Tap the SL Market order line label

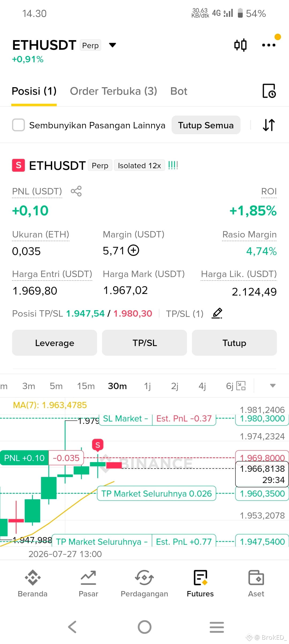(157, 419)
